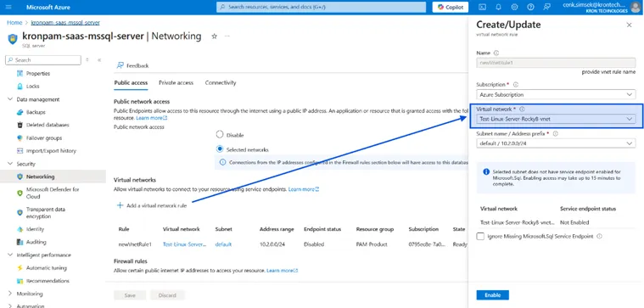Click the Subscription info icon
This screenshot has height=308, width=644.
(516, 85)
